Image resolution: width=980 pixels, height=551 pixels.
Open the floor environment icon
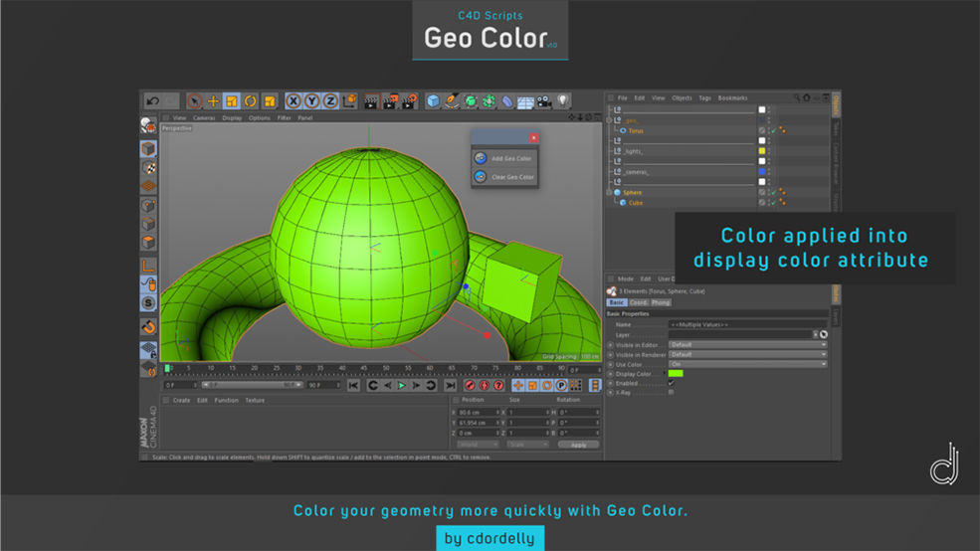[x=525, y=101]
